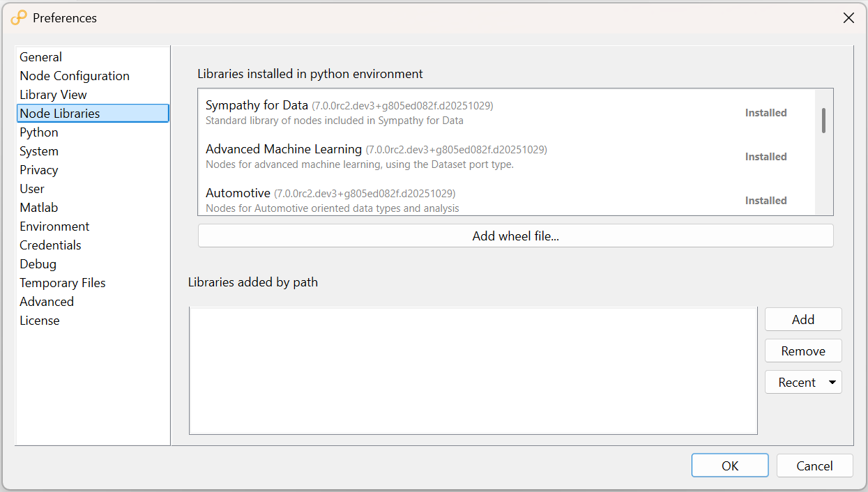The width and height of the screenshot is (868, 492).
Task: Click the Sympathy for Data app icon
Action: 17,18
